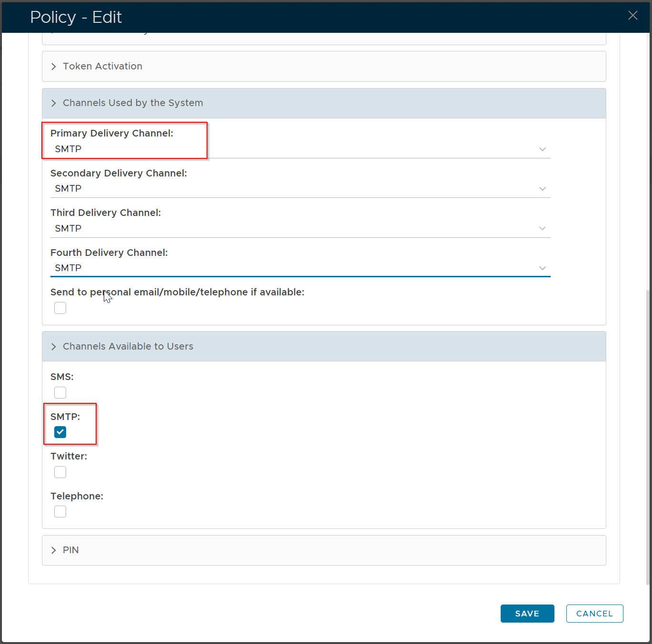The image size is (652, 644).
Task: Close the Policy Edit dialog with X
Action: tap(632, 16)
